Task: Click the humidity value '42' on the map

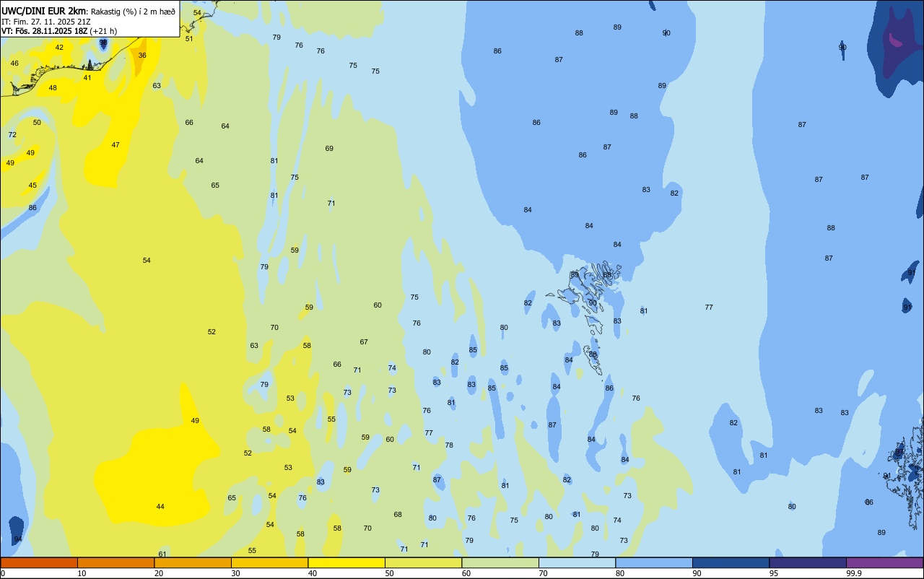Action: 59,48
